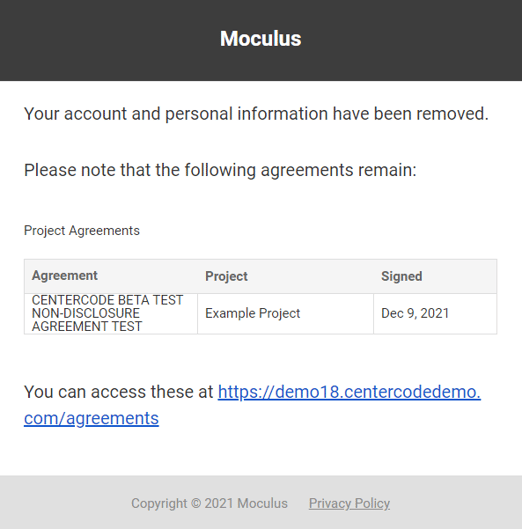The image size is (522, 529).
Task: Click the Dec 9, 2021 signed date
Action: click(415, 313)
